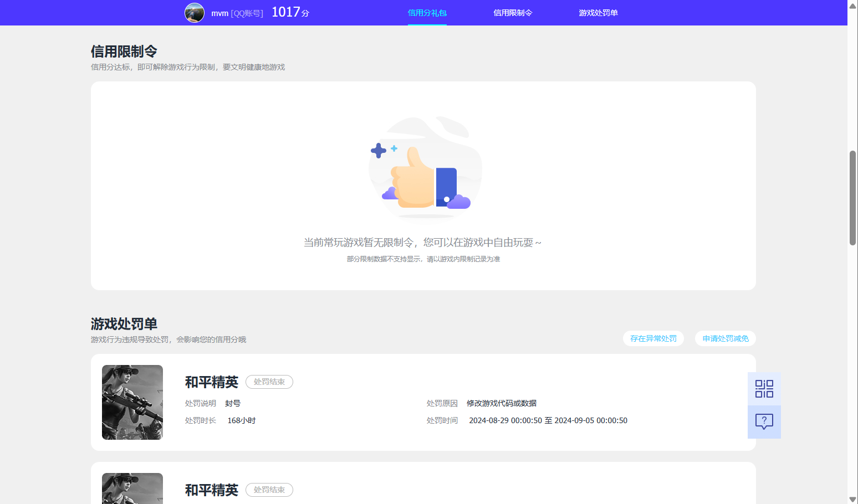This screenshot has width=858, height=504.
Task: Open game thumbnail of 168小时 penalty card
Action: pyautogui.click(x=132, y=402)
